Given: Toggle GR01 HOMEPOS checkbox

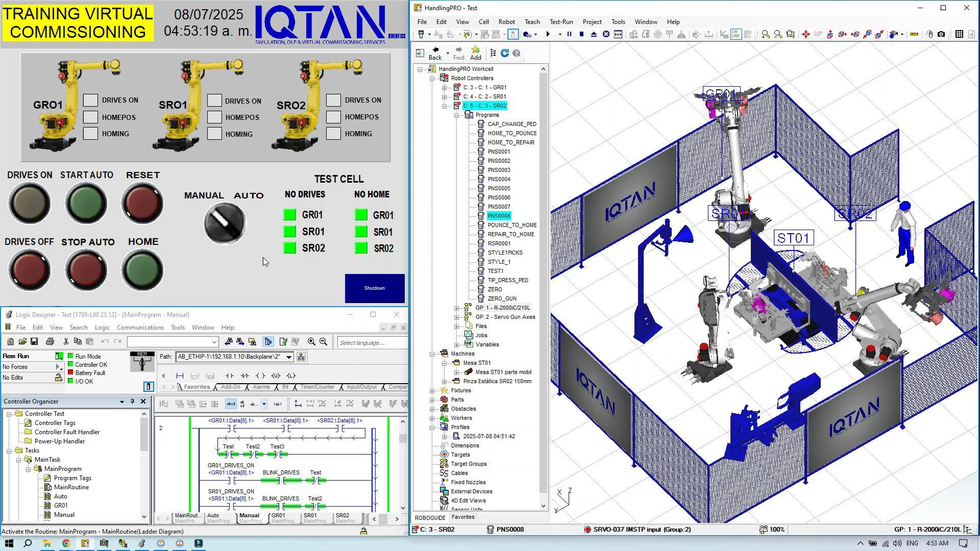Looking at the screenshot, I should (x=90, y=117).
